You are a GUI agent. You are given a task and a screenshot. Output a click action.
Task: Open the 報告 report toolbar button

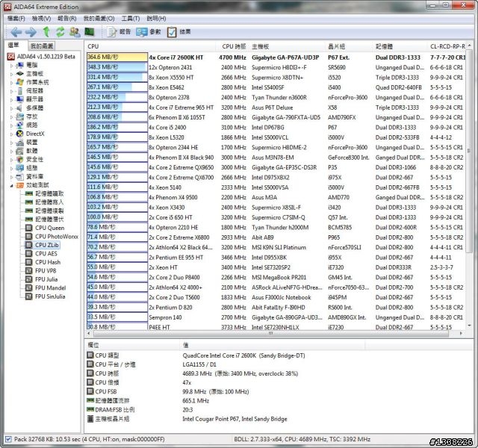[119, 31]
